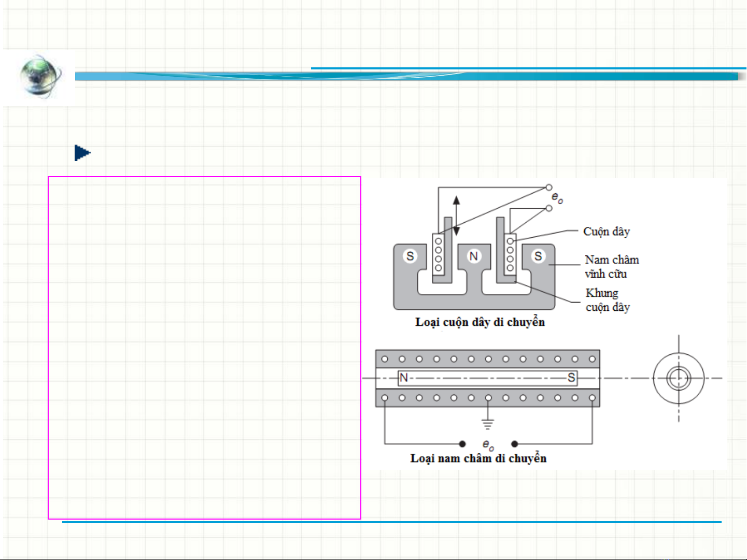747x560 pixels.
Task: Click the blue triangle bullet marker
Action: click(82, 153)
